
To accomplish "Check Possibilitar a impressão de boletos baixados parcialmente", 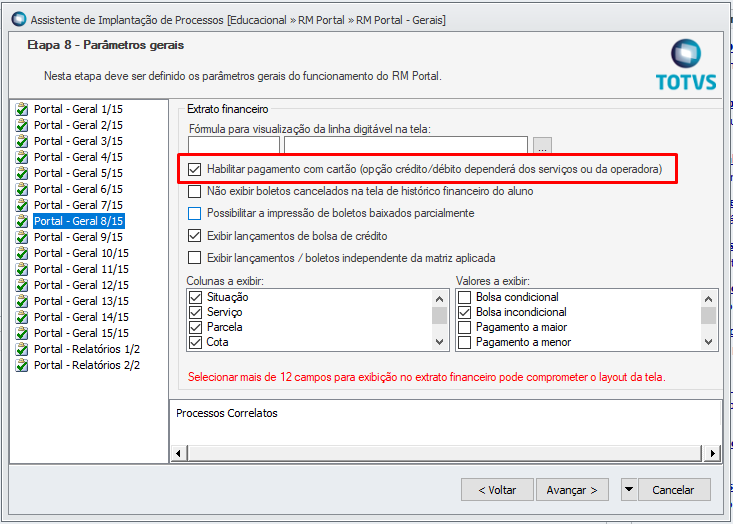I will [x=194, y=214].
